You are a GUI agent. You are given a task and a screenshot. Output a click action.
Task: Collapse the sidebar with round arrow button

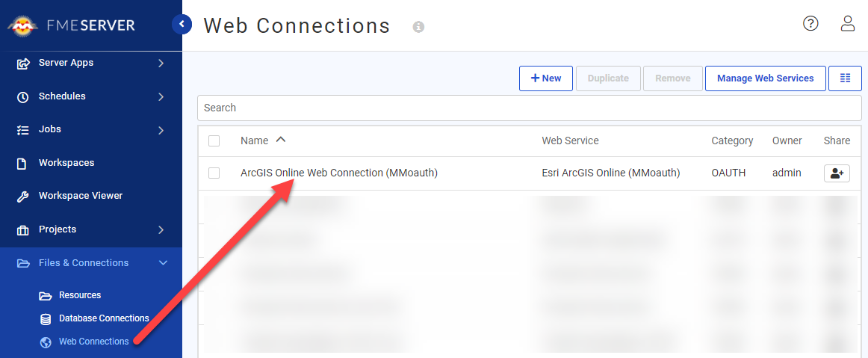(182, 25)
